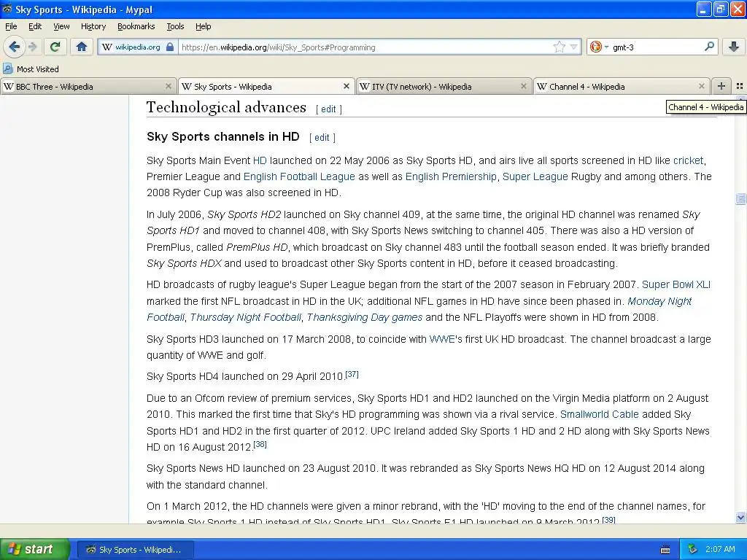Open the Super Bowl XLI link
747x560 pixels.
point(676,285)
